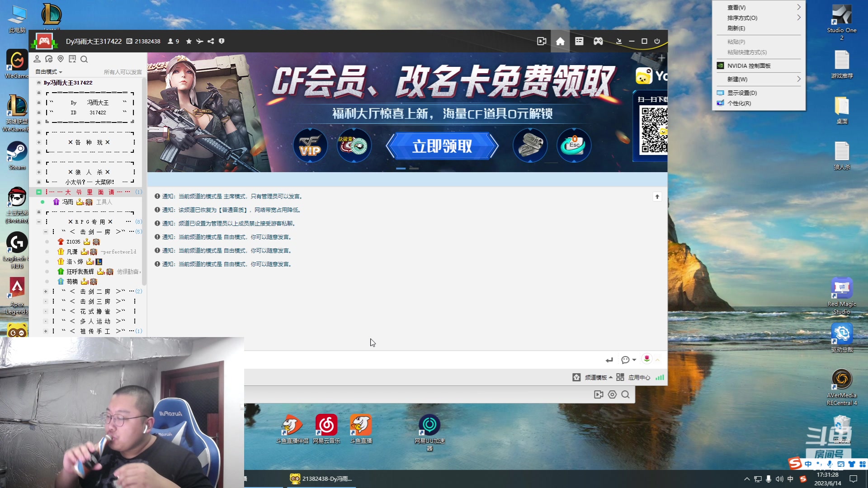Select the channel search magnifier icon

pos(84,59)
